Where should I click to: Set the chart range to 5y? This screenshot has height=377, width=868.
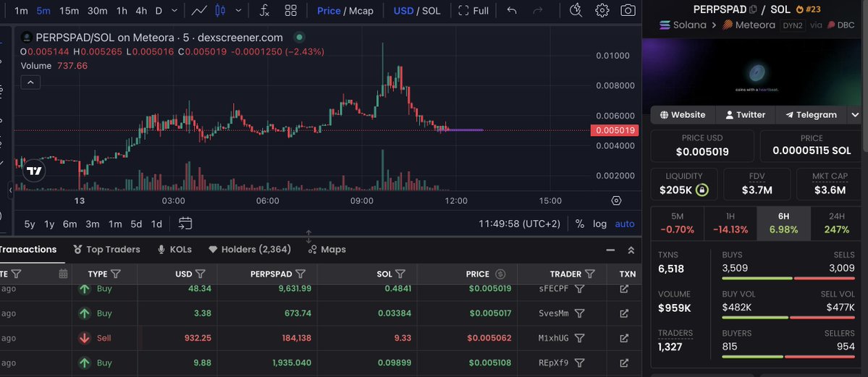30,224
